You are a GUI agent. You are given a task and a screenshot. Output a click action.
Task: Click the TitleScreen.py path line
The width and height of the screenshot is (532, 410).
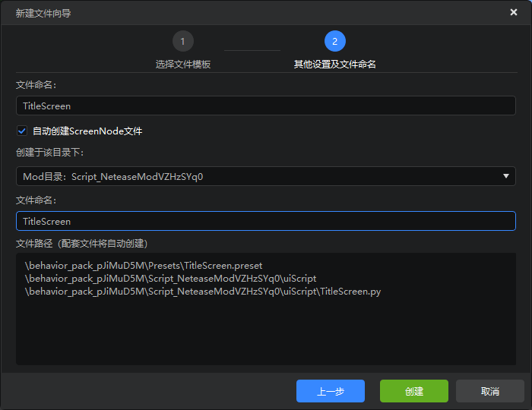pyautogui.click(x=203, y=292)
